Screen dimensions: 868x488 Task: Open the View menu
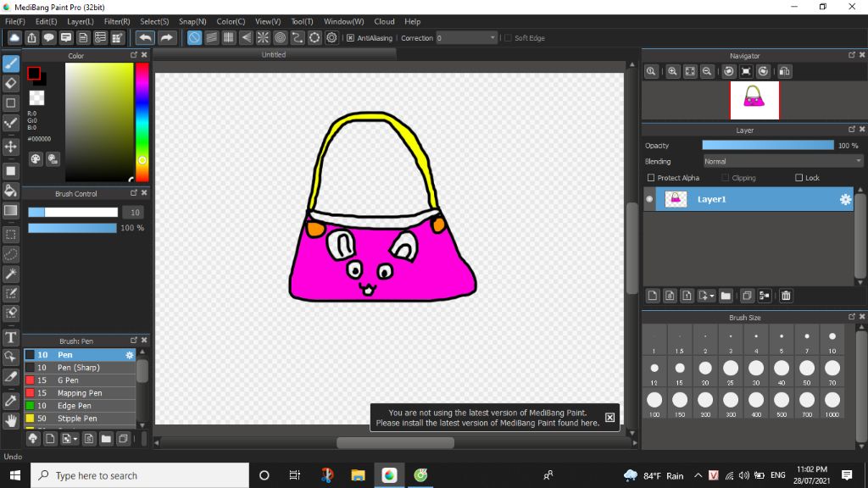tap(268, 21)
